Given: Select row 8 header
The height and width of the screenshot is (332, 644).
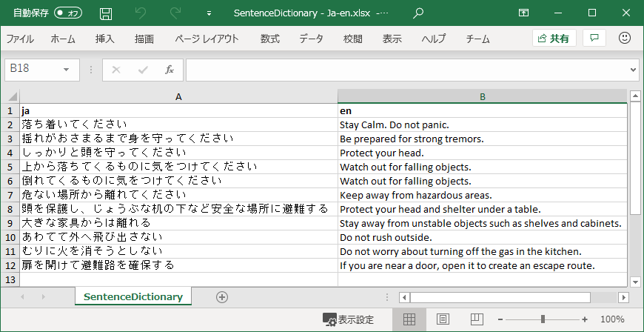Looking at the screenshot, I should [x=10, y=209].
